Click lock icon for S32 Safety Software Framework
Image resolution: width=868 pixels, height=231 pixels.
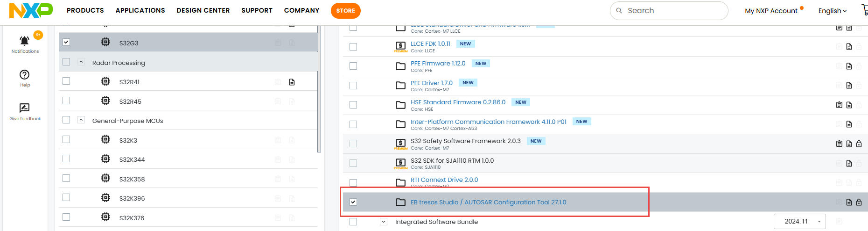(x=859, y=144)
